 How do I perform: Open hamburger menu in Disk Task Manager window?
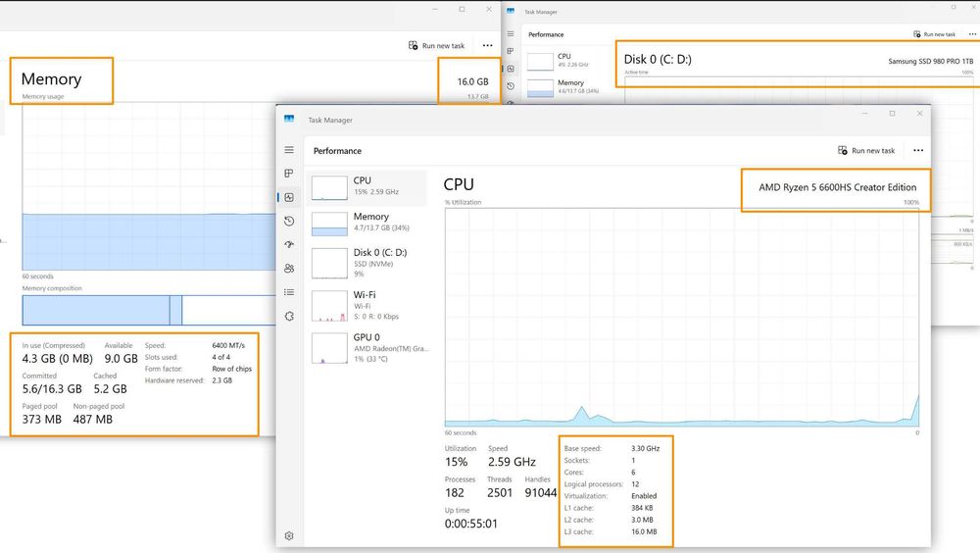pos(511,33)
